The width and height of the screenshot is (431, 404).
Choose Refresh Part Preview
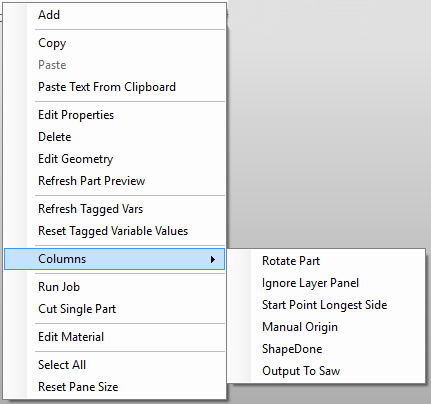tap(114, 181)
